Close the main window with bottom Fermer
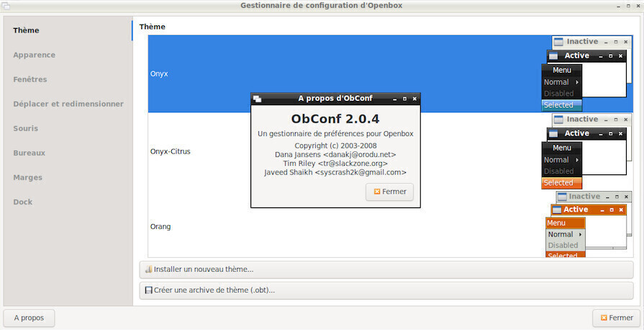This screenshot has width=644, height=330. (617, 318)
